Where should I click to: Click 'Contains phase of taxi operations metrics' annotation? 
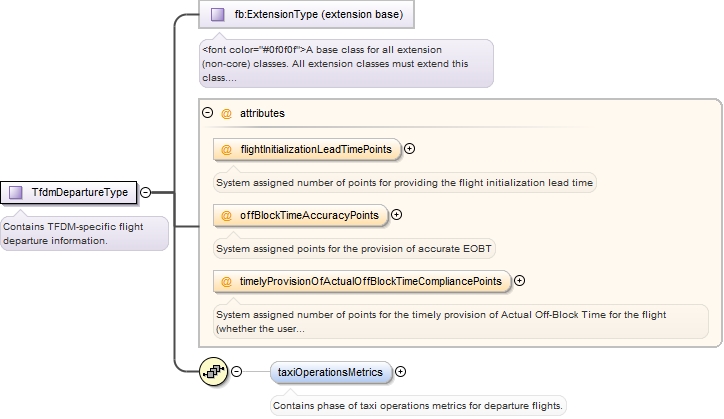point(418,406)
